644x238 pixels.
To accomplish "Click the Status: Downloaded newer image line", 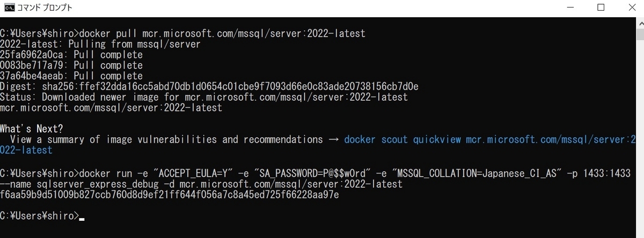I will (204, 97).
